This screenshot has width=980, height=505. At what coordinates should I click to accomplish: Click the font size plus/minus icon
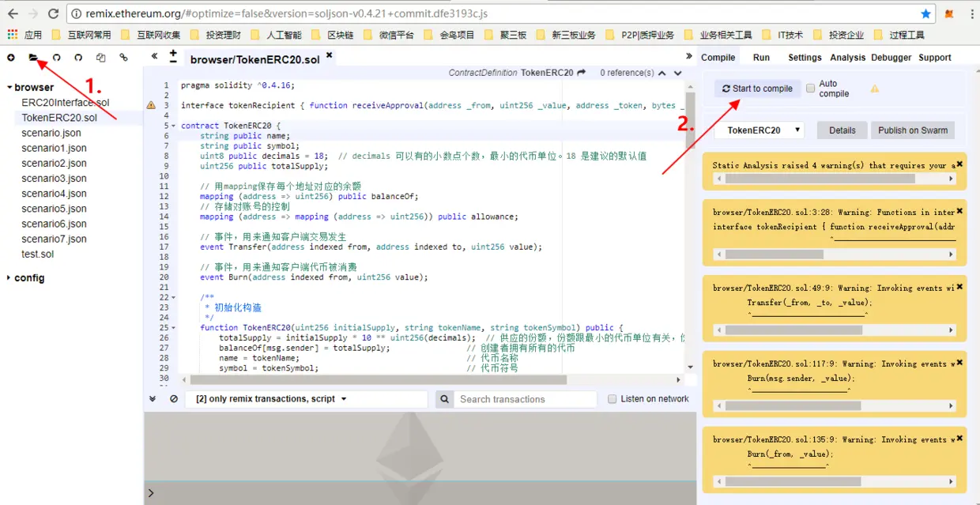coord(173,56)
